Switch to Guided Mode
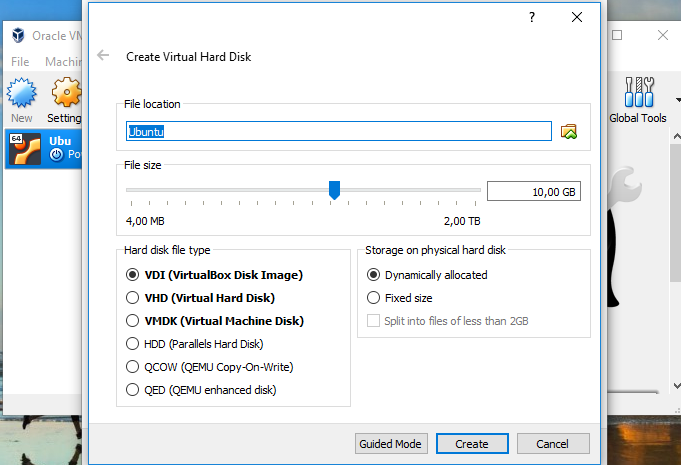The height and width of the screenshot is (465, 681). coord(391,444)
